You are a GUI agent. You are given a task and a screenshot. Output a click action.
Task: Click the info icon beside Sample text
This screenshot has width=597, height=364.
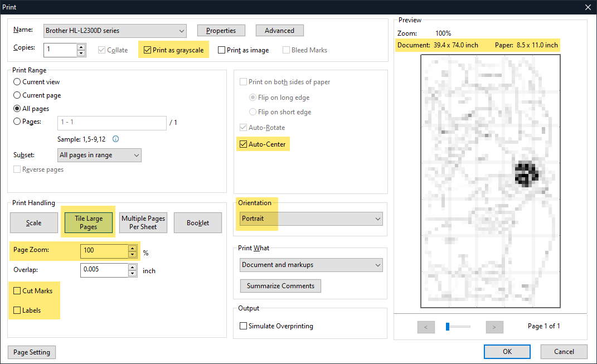point(116,139)
